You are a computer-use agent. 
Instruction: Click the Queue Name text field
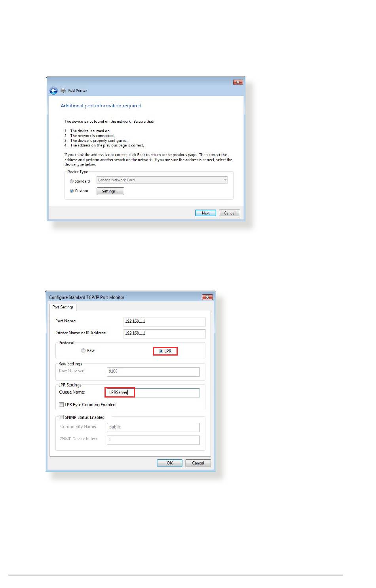pos(153,392)
